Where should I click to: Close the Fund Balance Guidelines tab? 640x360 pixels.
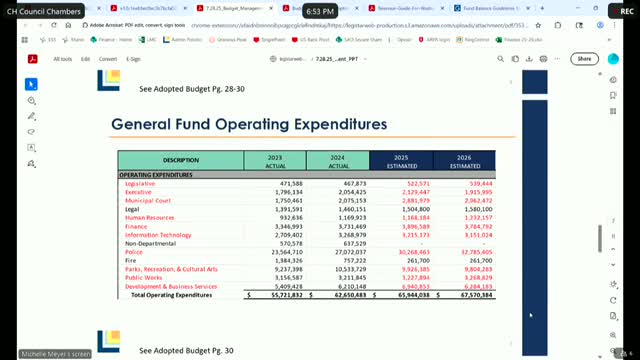click(x=528, y=8)
